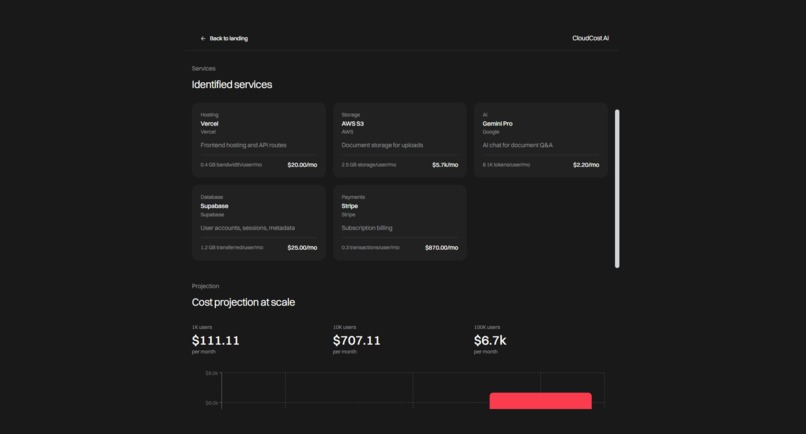Select the Supabase database card
Image resolution: width=806 pixels, height=434 pixels.
(259, 223)
